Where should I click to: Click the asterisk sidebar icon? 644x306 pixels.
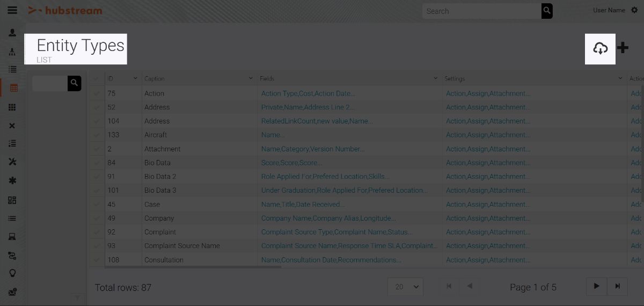click(12, 181)
